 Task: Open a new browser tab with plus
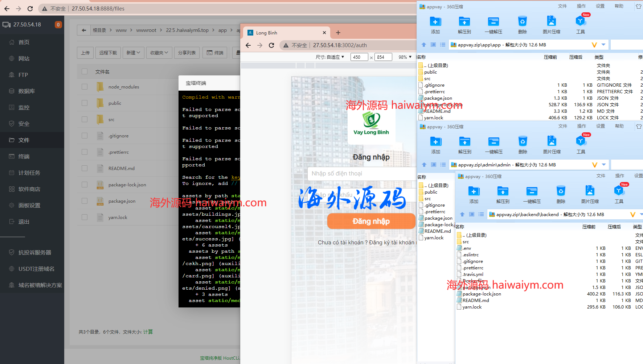pyautogui.click(x=338, y=33)
